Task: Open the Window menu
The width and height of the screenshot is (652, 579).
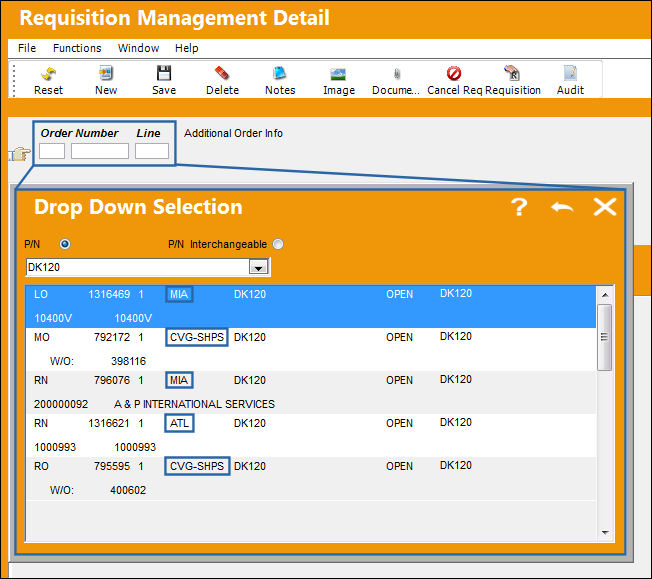Action: coord(138,48)
